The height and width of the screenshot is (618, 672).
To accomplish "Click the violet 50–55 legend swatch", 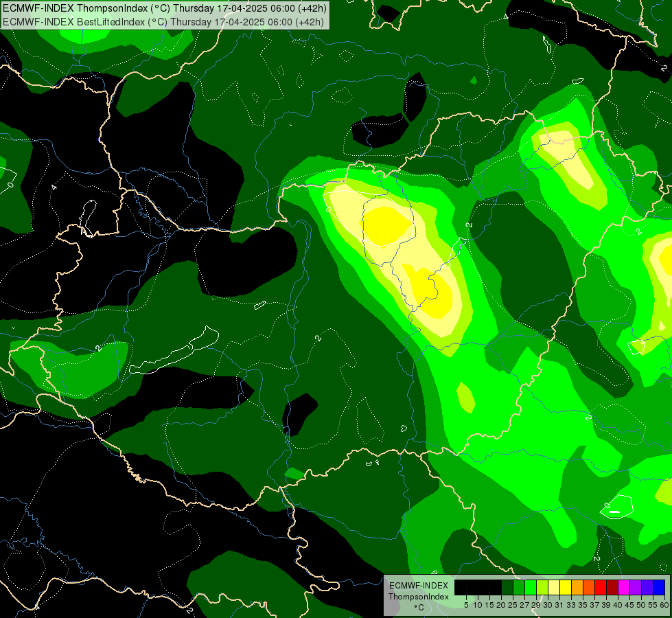I will pyautogui.click(x=647, y=587).
